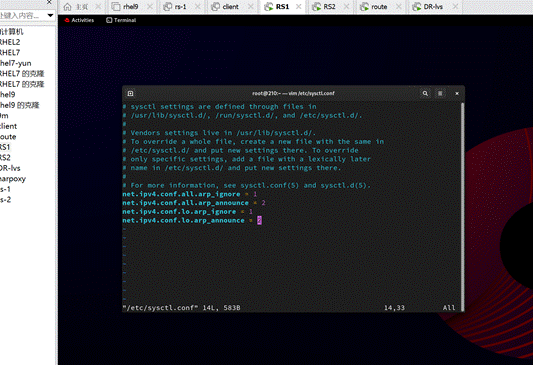Select rs-1 in the library list
Screen dimensions: 533x365
tap(5, 189)
